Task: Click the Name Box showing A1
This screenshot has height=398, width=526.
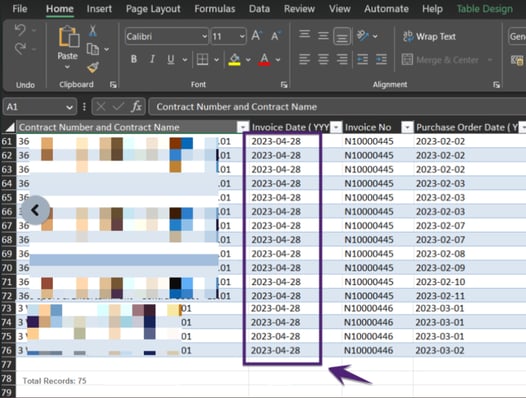Action: [x=34, y=107]
